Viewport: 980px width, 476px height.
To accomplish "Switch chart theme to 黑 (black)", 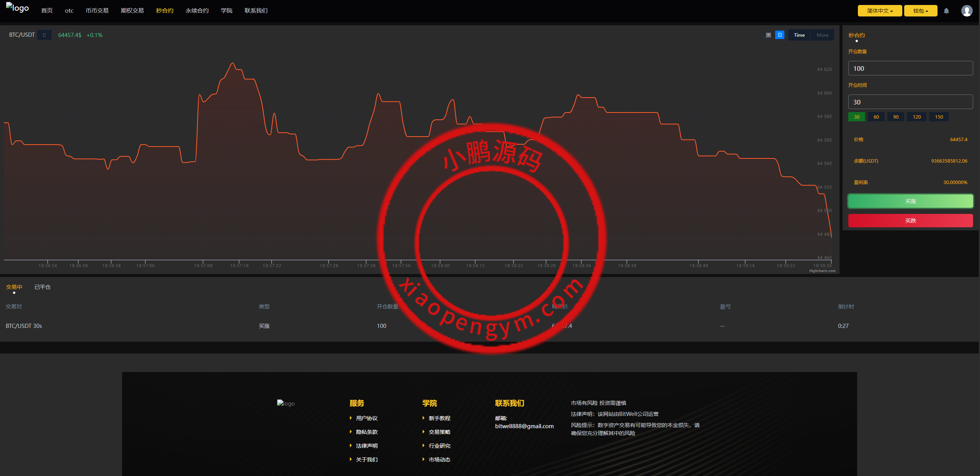I will click(768, 35).
